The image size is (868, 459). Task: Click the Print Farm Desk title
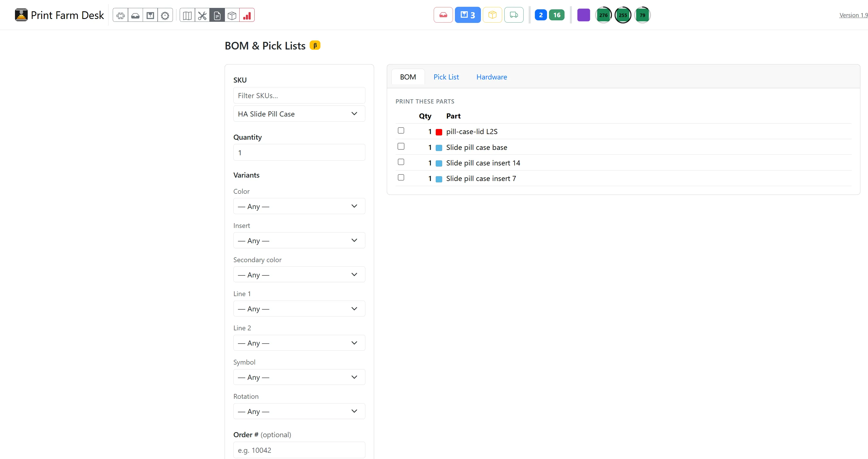pyautogui.click(x=68, y=15)
